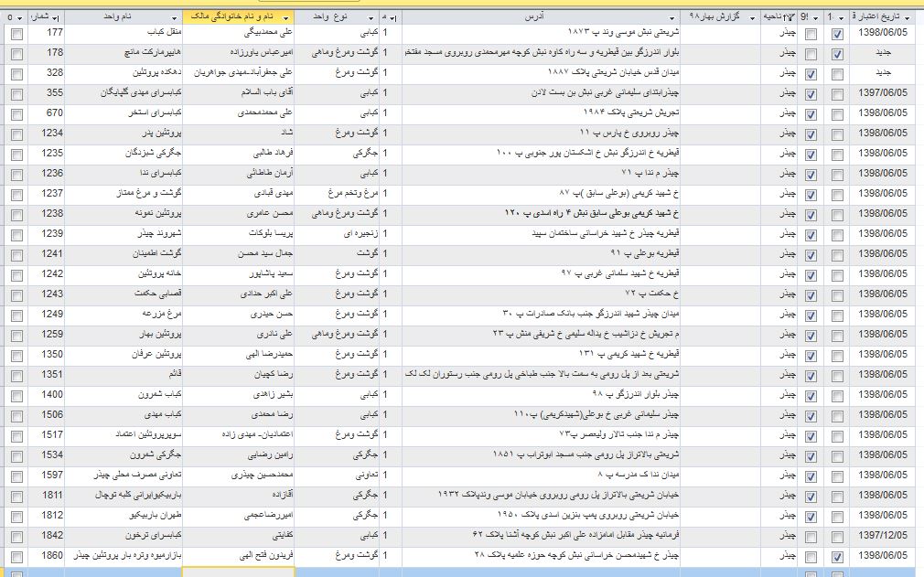
Task: Select the date cell '1397/12/05'
Action: pyautogui.click(x=883, y=535)
